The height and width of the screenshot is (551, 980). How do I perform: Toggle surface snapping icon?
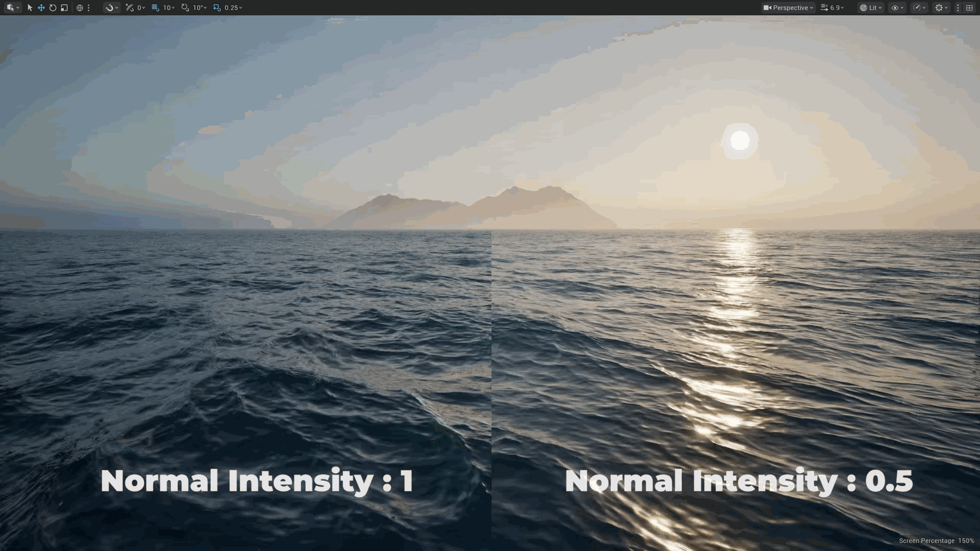[x=129, y=8]
